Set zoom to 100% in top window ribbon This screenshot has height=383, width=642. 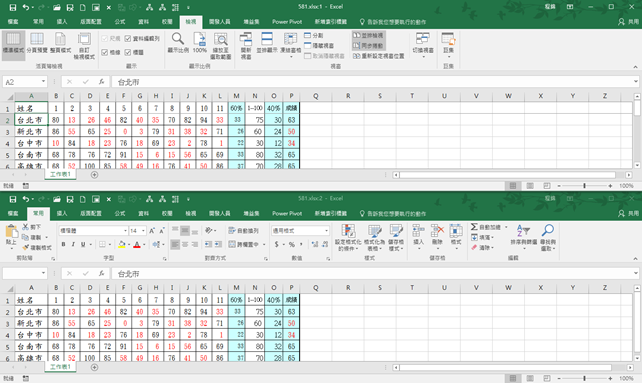199,43
